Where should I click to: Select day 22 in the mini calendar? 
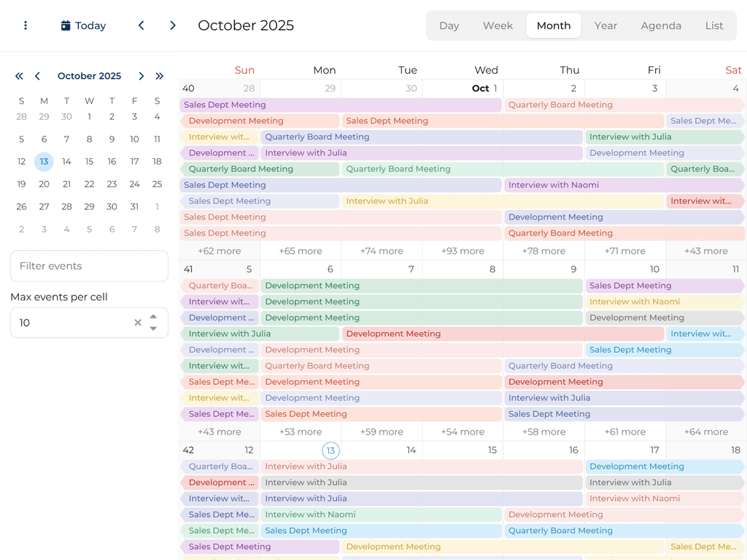[x=89, y=184]
